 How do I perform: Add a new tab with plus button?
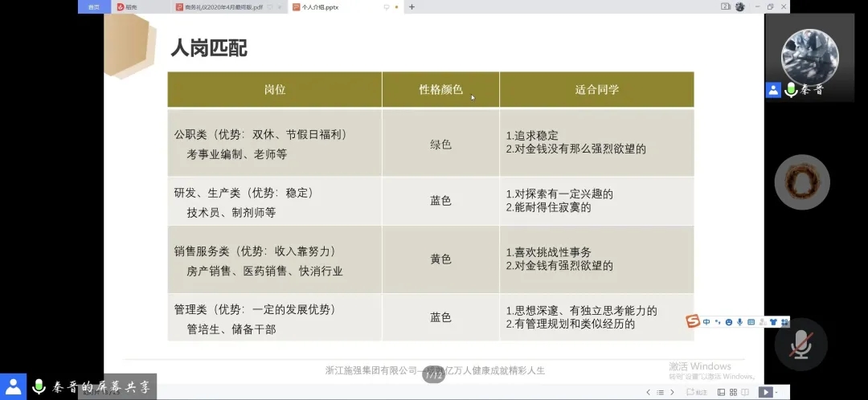pyautogui.click(x=412, y=6)
